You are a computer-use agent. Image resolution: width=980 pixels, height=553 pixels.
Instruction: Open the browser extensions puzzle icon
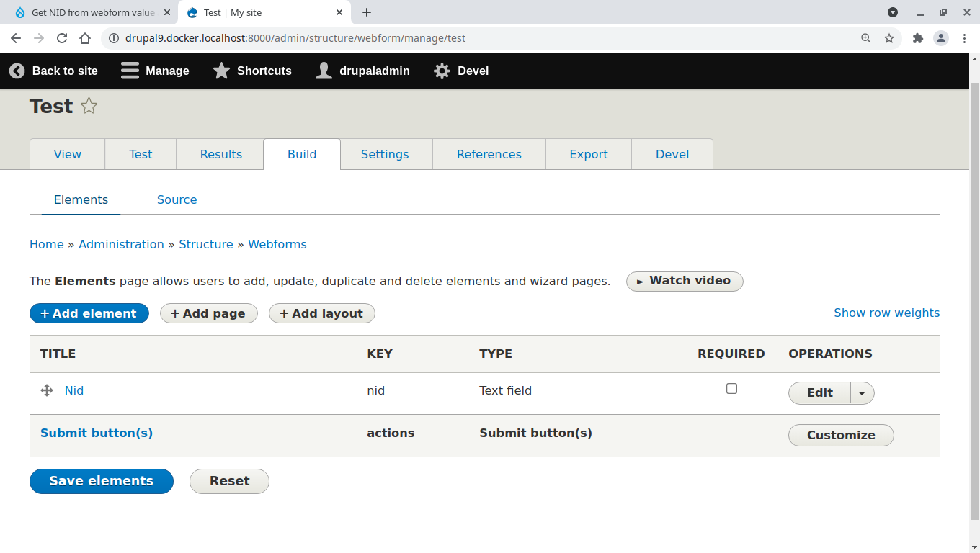pyautogui.click(x=918, y=38)
